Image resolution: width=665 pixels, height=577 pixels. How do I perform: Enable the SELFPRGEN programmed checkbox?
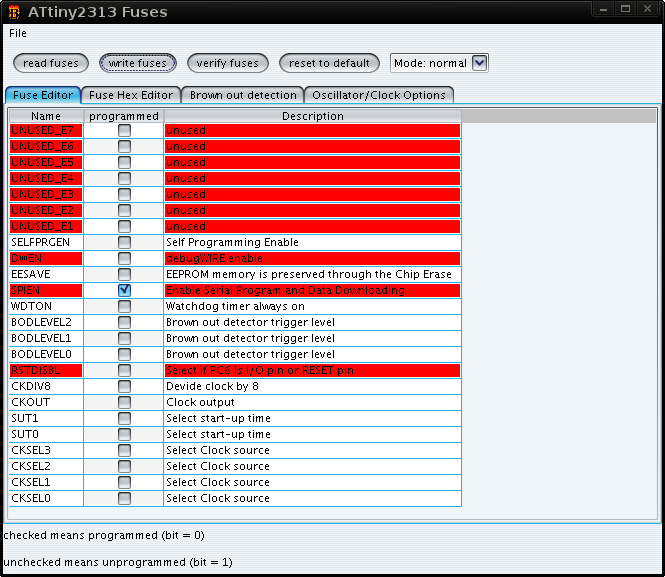click(x=124, y=242)
